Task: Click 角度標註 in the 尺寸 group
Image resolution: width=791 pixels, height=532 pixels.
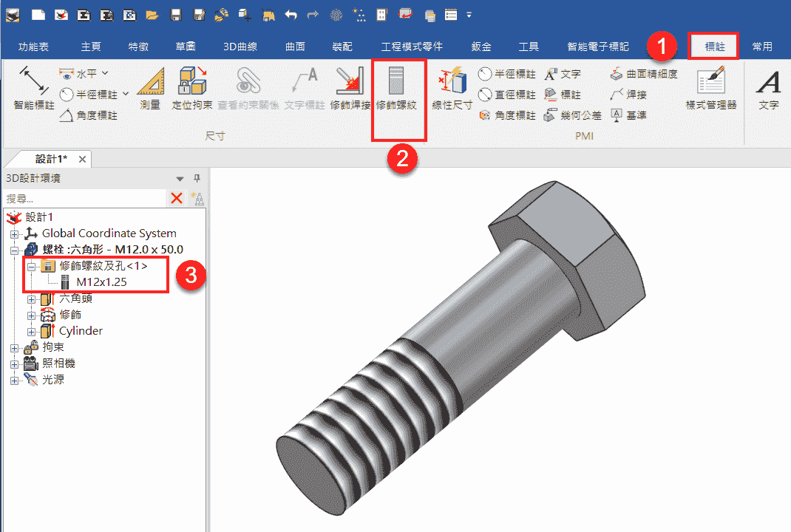Action: [88, 115]
